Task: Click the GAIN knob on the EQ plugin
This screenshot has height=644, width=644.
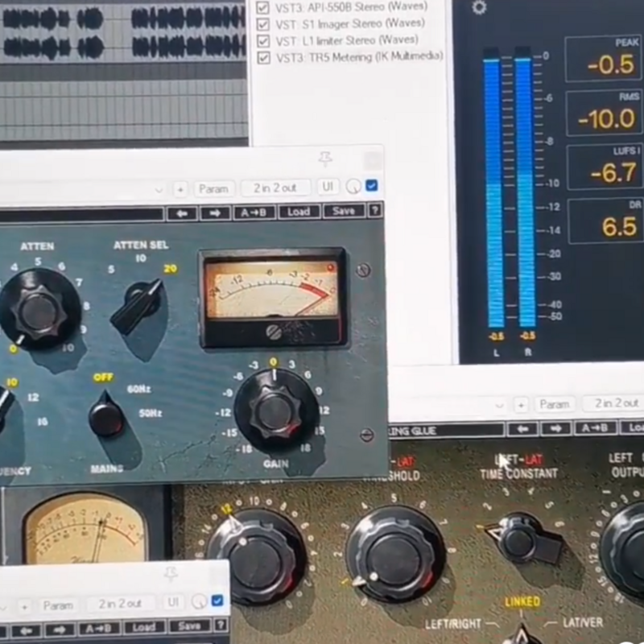Action: click(x=274, y=410)
